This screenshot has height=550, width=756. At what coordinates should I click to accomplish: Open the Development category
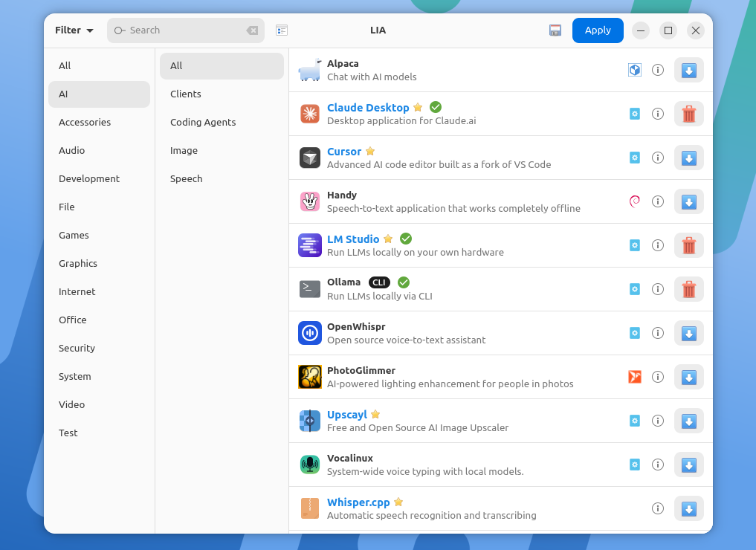pyautogui.click(x=99, y=179)
